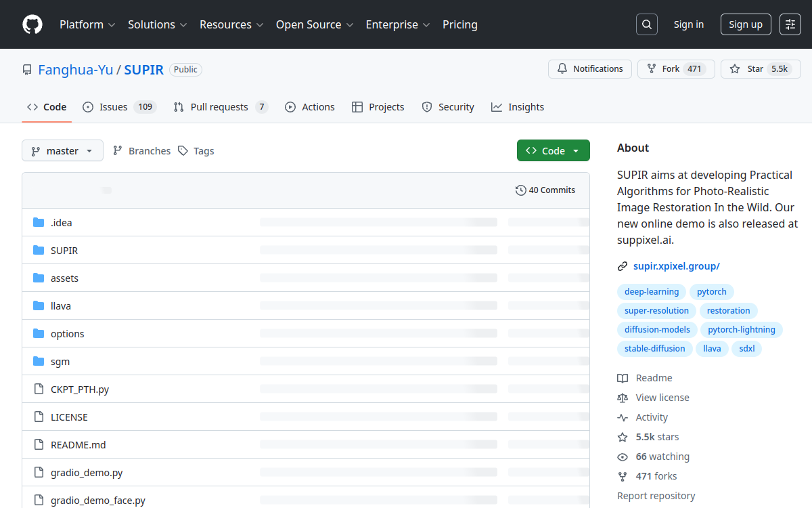This screenshot has height=508, width=812.
Task: Expand the Platform menu in header
Action: [x=87, y=24]
